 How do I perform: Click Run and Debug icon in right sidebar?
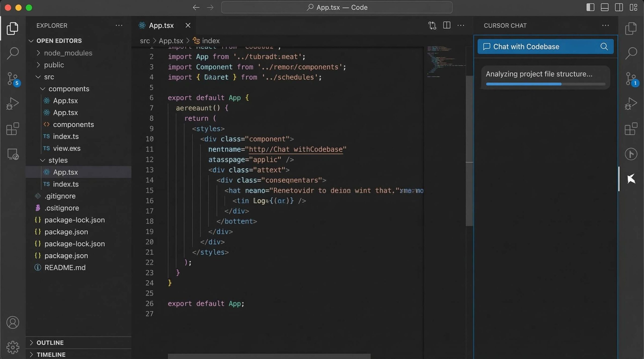tap(631, 104)
